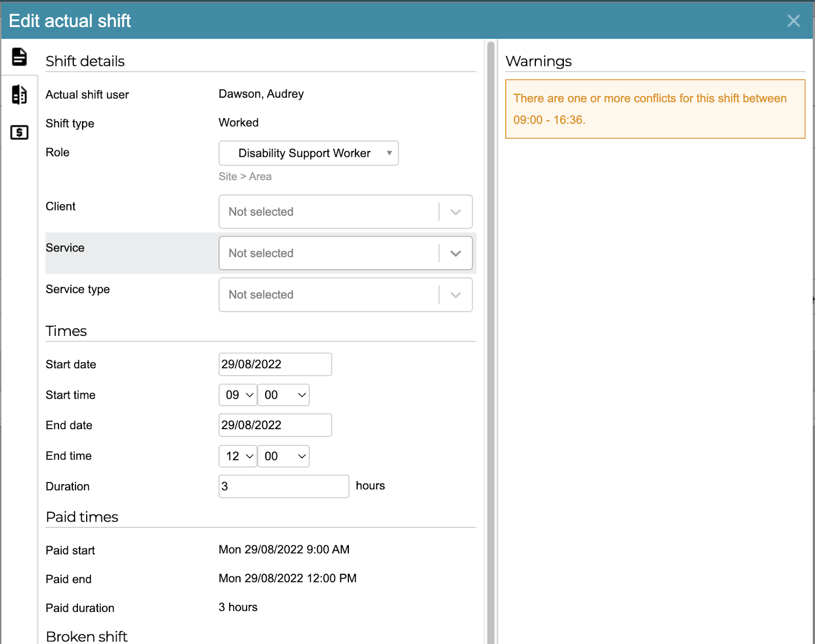Click the '3 hours' paid duration value
The width and height of the screenshot is (815, 644).
[x=238, y=607]
